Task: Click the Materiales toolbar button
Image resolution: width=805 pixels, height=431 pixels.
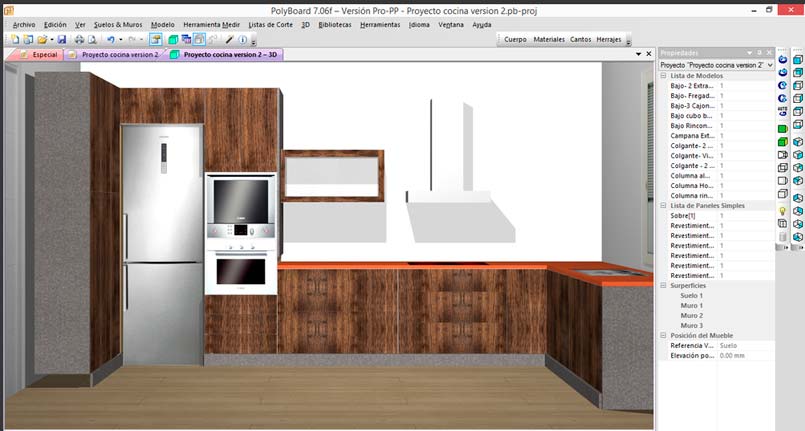Action: (x=549, y=39)
